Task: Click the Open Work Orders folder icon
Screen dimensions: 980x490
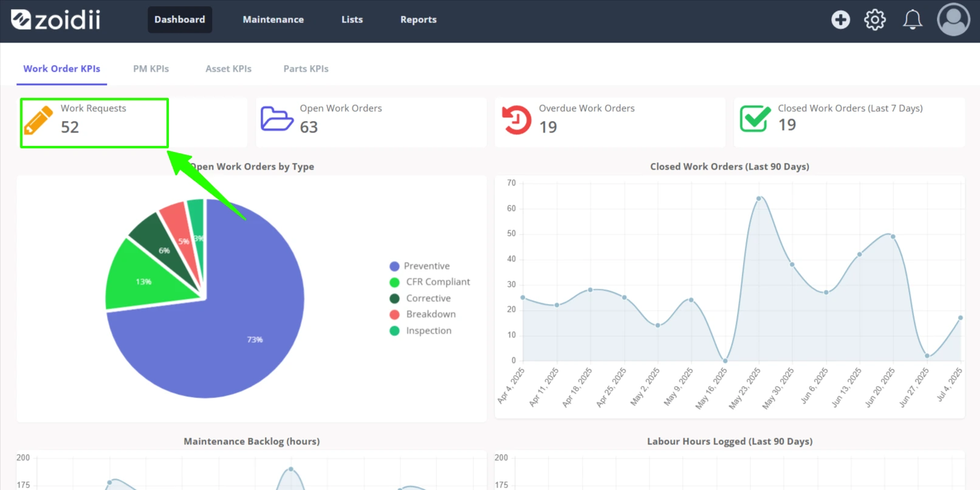Action: click(x=276, y=119)
